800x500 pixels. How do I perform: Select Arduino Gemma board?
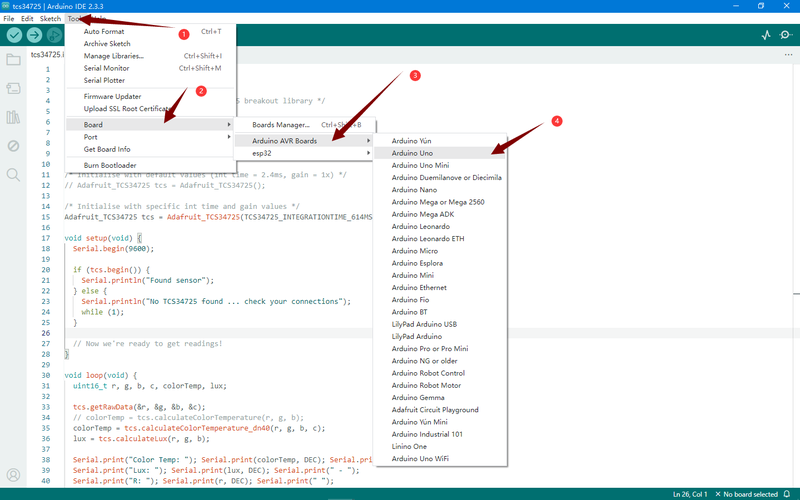(x=440, y=398)
